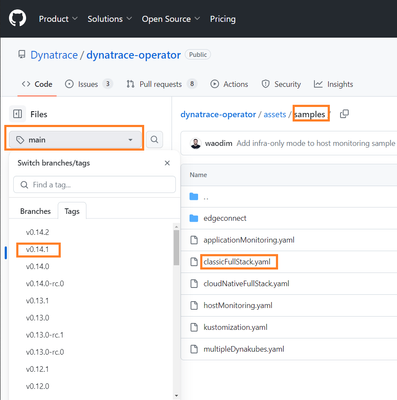Image resolution: width=397 pixels, height=400 pixels.
Task: Open the dynatrace-operator repository link
Action: click(x=134, y=55)
